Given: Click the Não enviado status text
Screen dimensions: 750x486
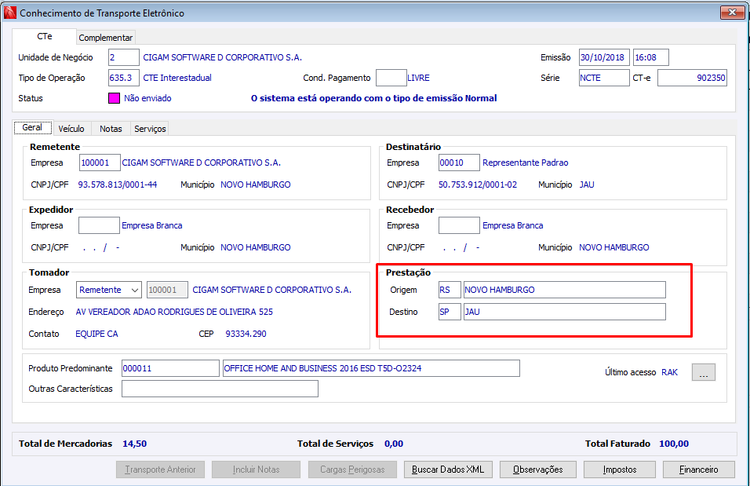Looking at the screenshot, I should pyautogui.click(x=147, y=98).
